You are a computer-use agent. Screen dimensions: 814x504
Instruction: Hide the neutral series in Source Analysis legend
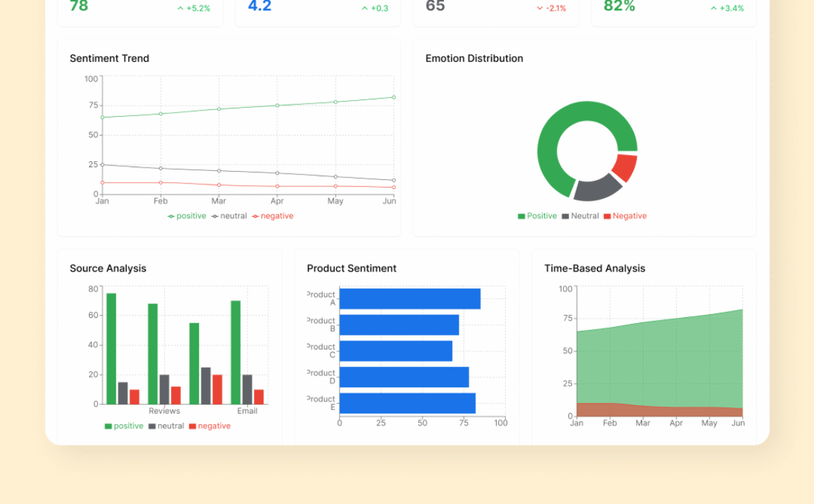click(166, 426)
